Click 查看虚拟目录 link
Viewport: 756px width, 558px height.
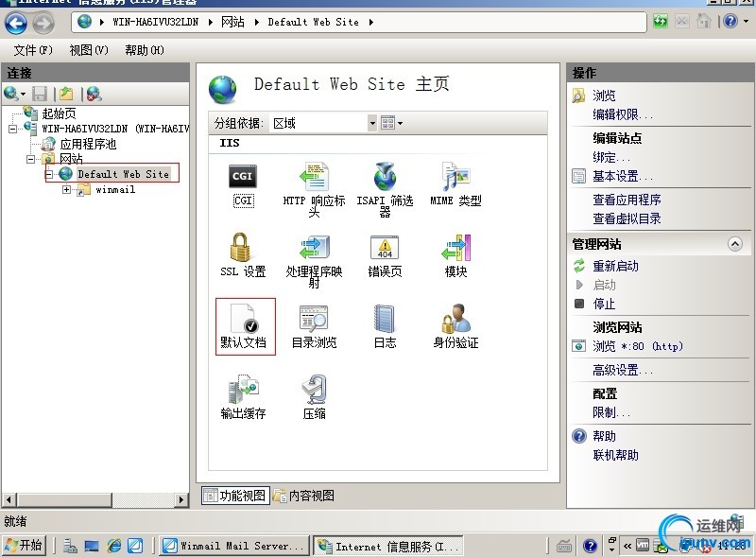[x=627, y=218]
